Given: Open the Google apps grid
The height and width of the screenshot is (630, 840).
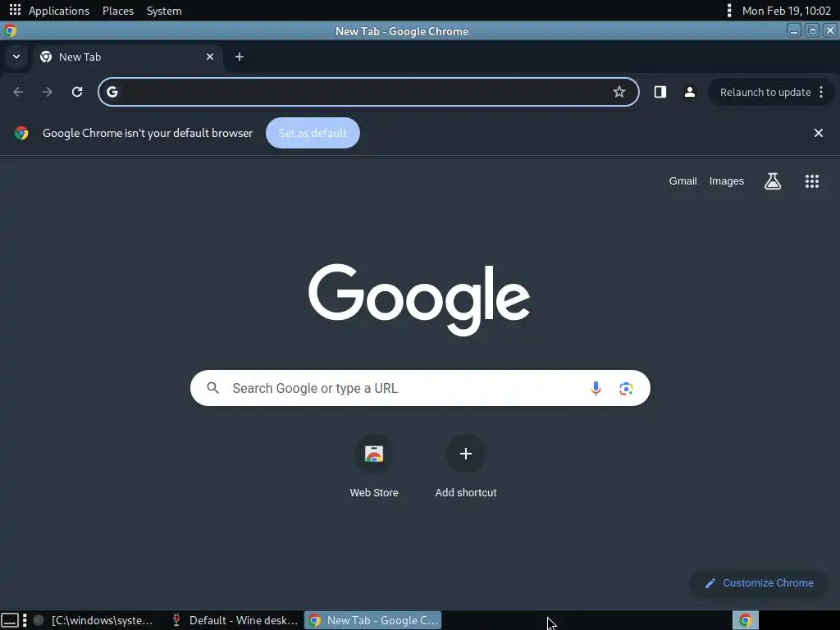Looking at the screenshot, I should point(812,181).
